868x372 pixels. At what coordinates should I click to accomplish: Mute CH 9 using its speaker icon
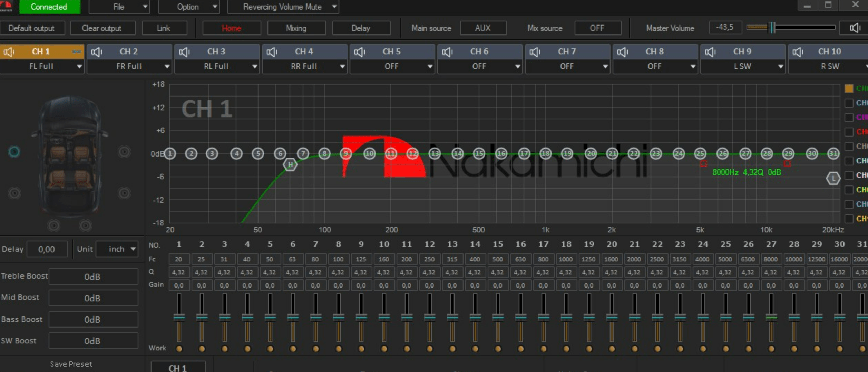click(x=710, y=52)
